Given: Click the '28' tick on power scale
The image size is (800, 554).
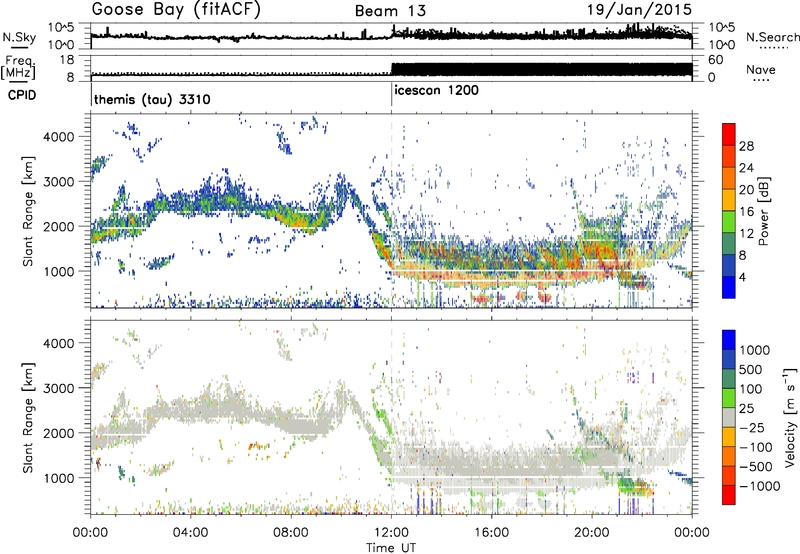Looking at the screenshot, I should click(x=746, y=146).
